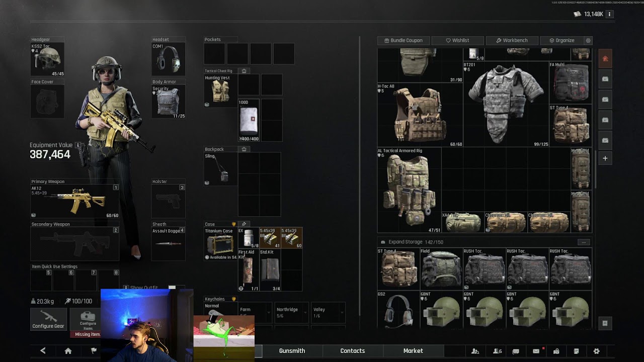
Task: Select the AL Tactical Armored Rig
Action: click(x=409, y=190)
